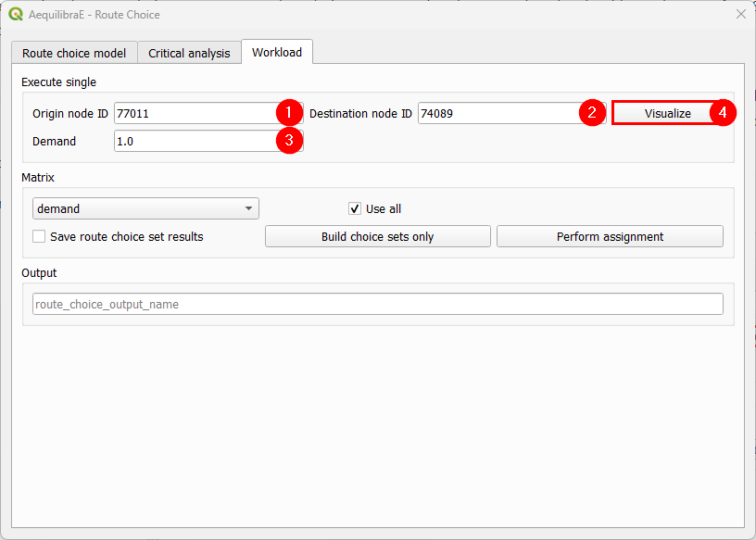Switch to Route choice model tab
The height and width of the screenshot is (540, 756).
(x=75, y=53)
